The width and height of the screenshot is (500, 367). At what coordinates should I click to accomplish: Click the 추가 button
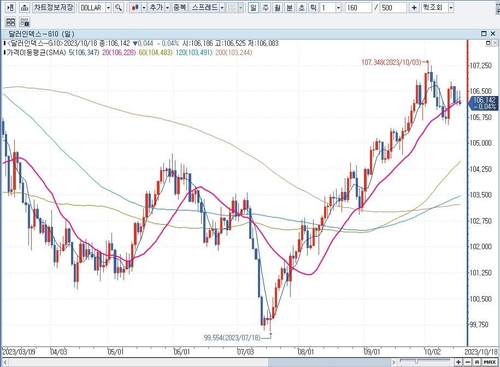pos(156,7)
